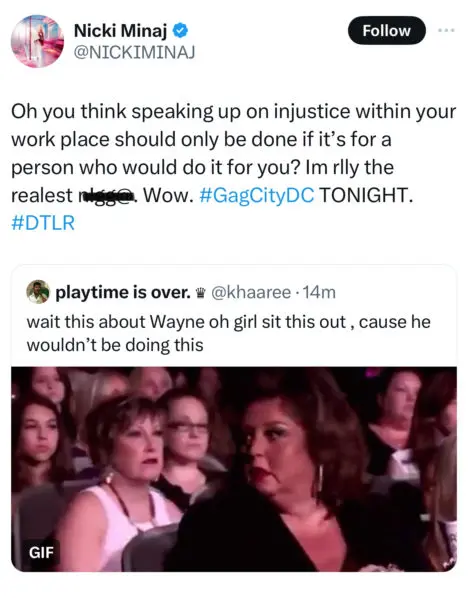Image resolution: width=468 pixels, height=600 pixels.
Task: Open the #DTLR hashtag
Action: coord(43,223)
